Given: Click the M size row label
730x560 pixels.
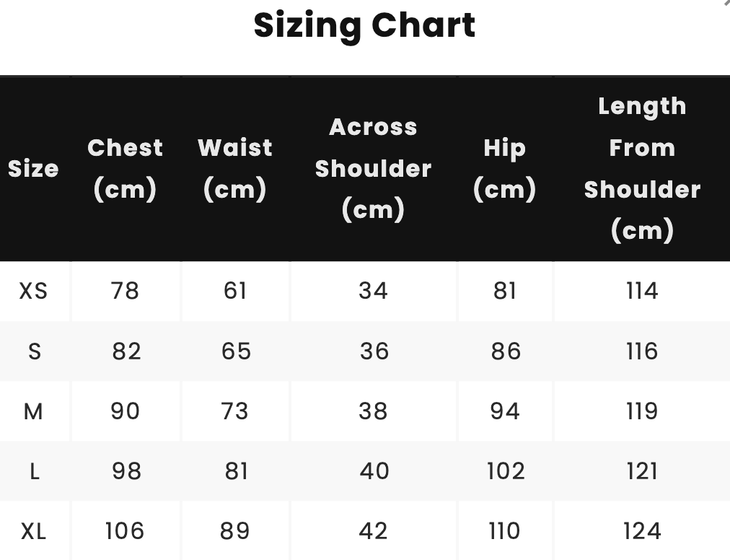Looking at the screenshot, I should (x=33, y=411).
